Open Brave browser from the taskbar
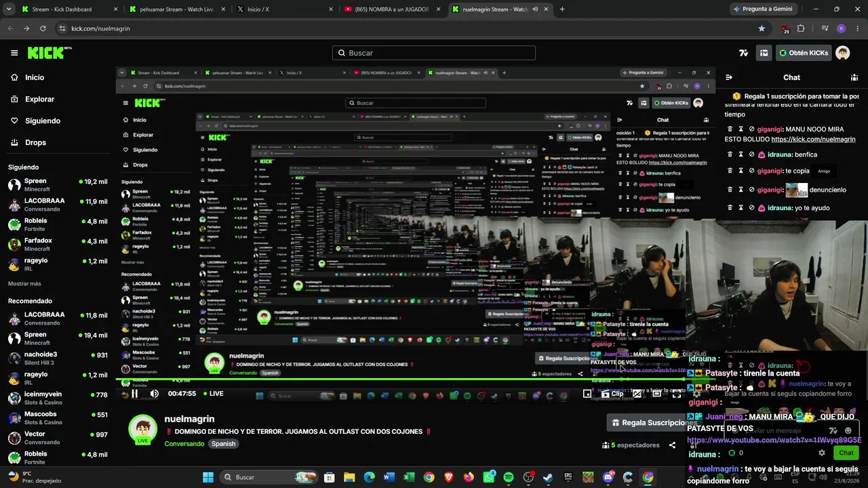This screenshot has height=488, width=868. 449,477
